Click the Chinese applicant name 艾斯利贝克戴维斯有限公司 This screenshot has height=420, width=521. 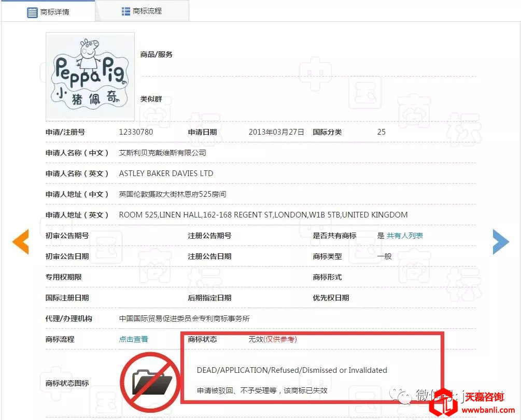point(162,153)
